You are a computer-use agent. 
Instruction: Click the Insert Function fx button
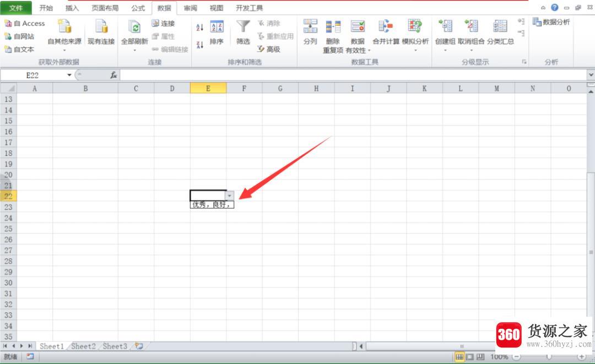pyautogui.click(x=113, y=75)
